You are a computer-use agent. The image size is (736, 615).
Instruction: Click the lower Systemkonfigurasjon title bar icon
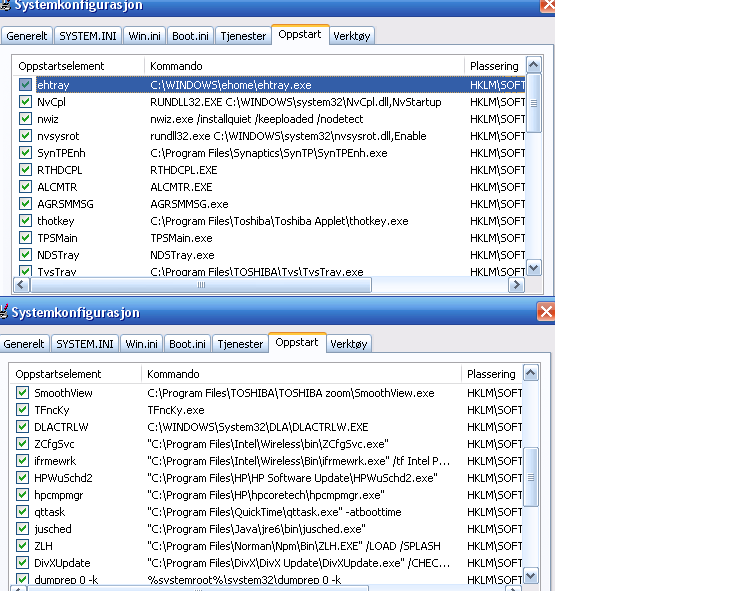[5, 312]
